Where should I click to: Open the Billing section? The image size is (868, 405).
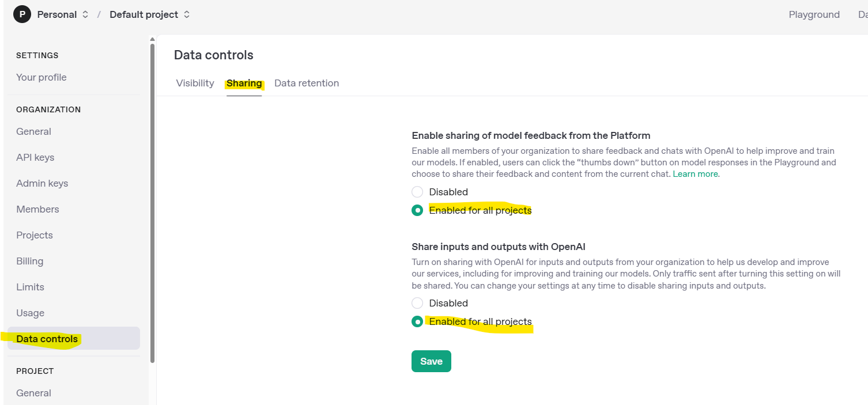pos(30,261)
